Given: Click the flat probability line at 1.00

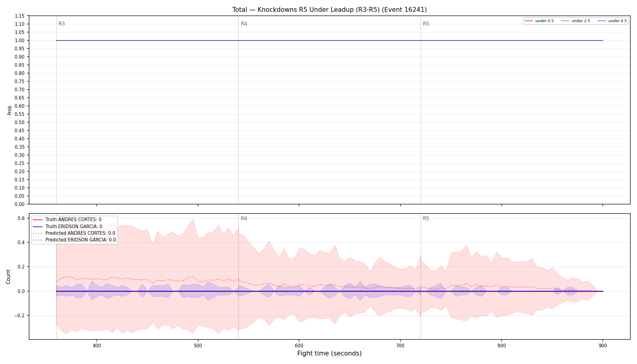Looking at the screenshot, I should pyautogui.click(x=329, y=40).
